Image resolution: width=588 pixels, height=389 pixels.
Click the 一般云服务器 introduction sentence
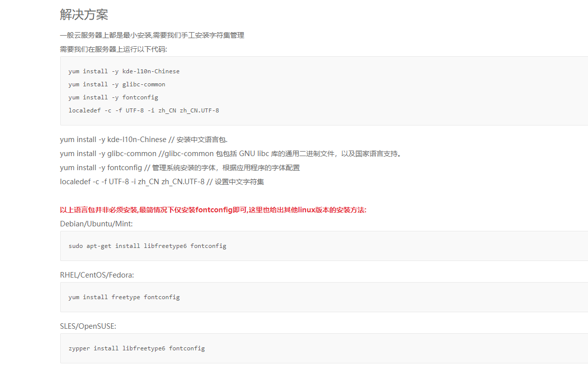click(x=152, y=35)
